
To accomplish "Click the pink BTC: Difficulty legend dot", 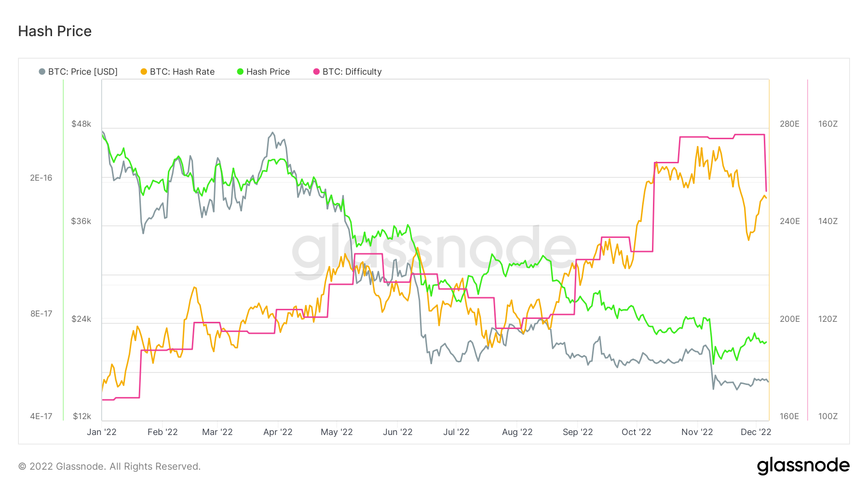I will tap(316, 72).
